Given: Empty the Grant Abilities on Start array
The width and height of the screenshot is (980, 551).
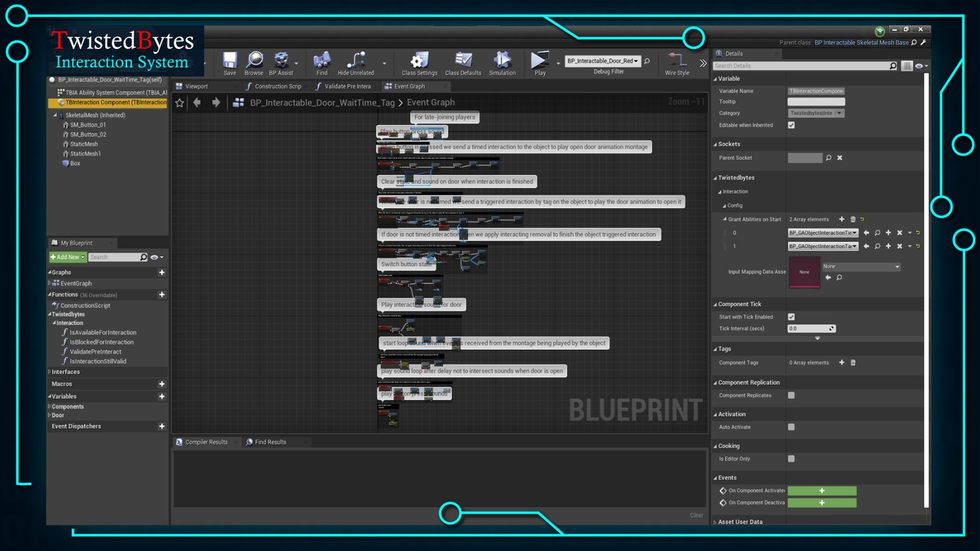Looking at the screenshot, I should [x=853, y=220].
